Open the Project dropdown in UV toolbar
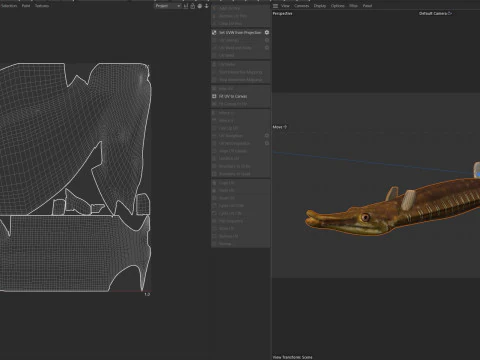Image resolution: width=480 pixels, height=360 pixels. click(168, 6)
